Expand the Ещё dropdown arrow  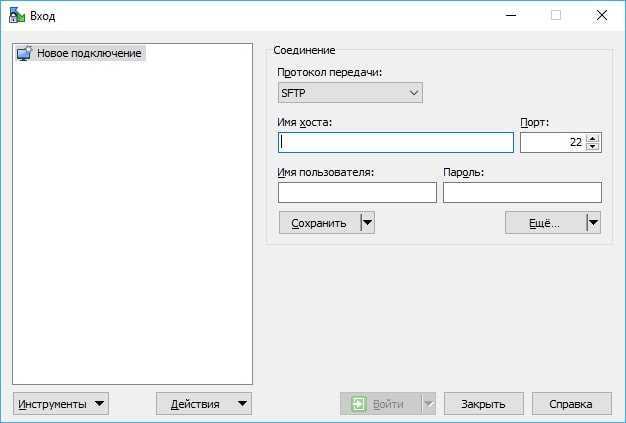[x=594, y=223]
